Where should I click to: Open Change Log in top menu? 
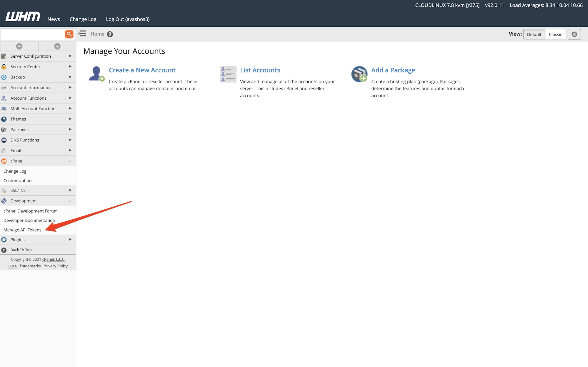point(83,19)
